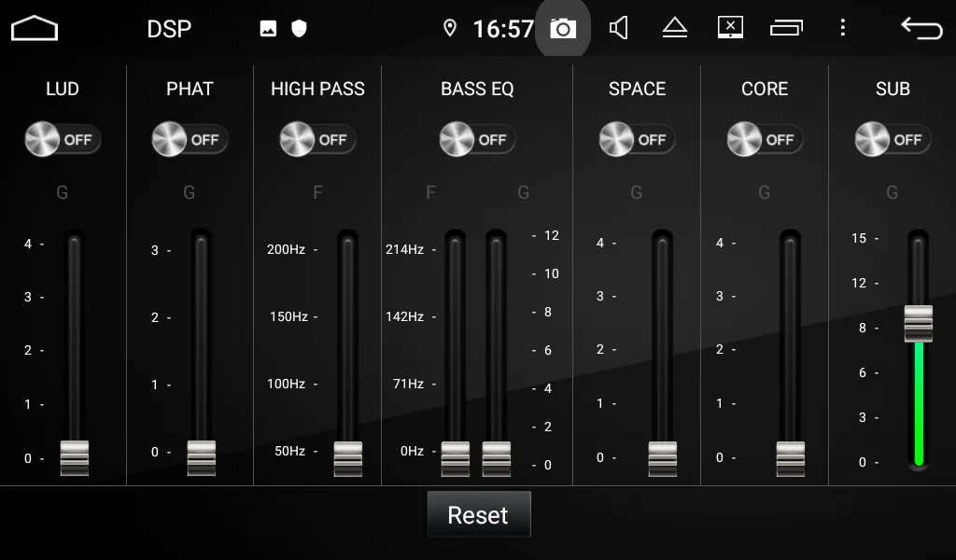
Task: Toggle the HIGH PASS switch on
Action: pos(317,140)
